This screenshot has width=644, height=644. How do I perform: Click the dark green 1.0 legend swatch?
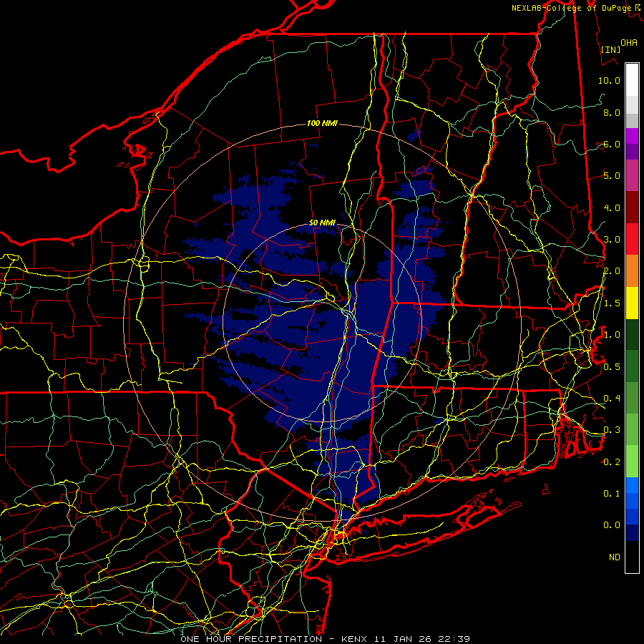tap(632, 335)
